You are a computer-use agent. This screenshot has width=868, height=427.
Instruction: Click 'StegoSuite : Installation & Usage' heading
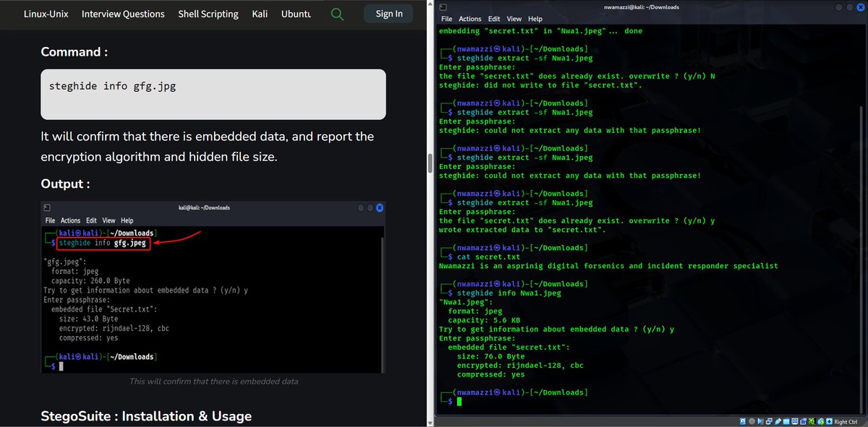(146, 416)
